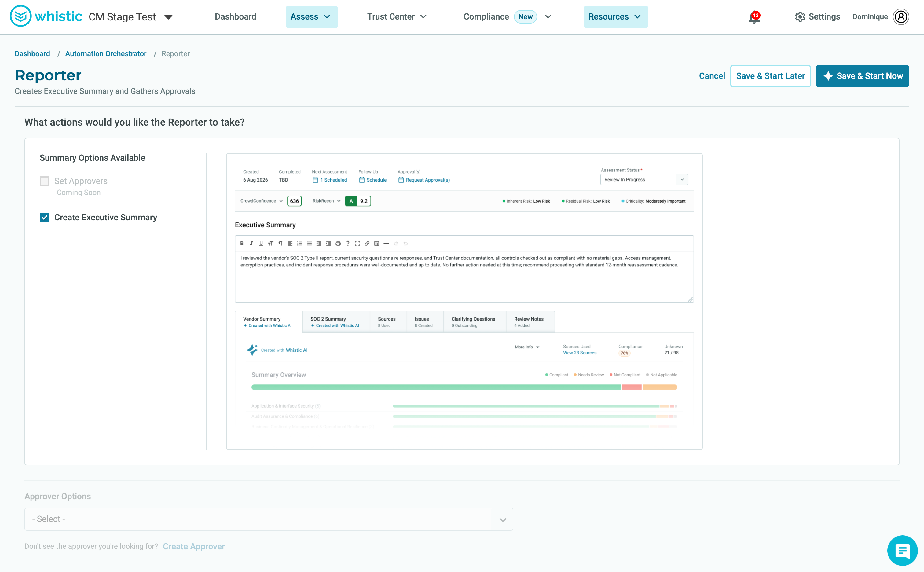Expand the RiskRecon dropdown
924x572 pixels.
[x=326, y=201]
